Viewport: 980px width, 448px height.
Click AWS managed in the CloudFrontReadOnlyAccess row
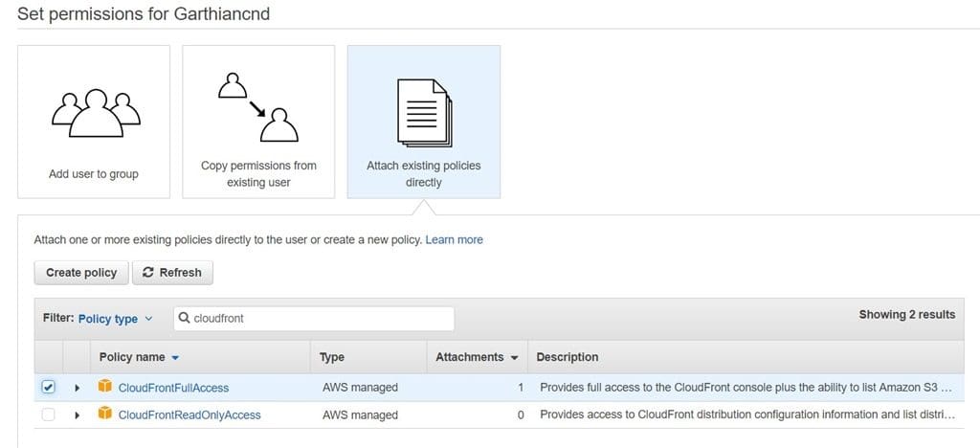tap(360, 414)
